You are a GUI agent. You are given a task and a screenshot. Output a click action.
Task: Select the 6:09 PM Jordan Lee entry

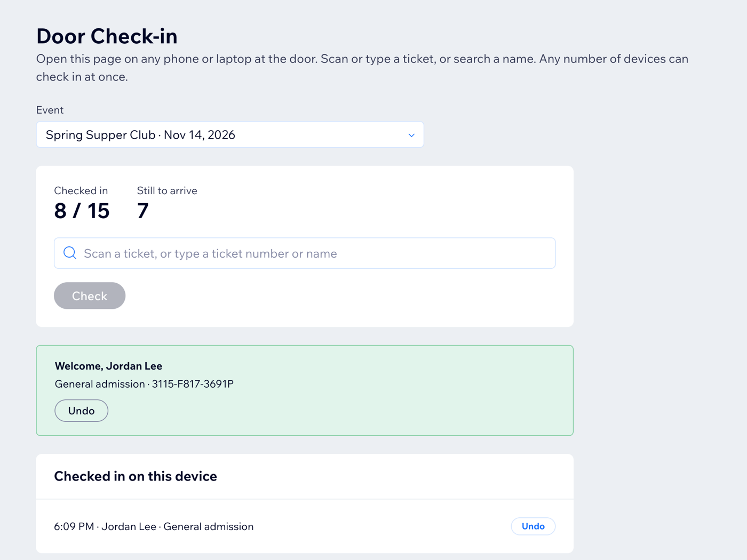pos(154,526)
